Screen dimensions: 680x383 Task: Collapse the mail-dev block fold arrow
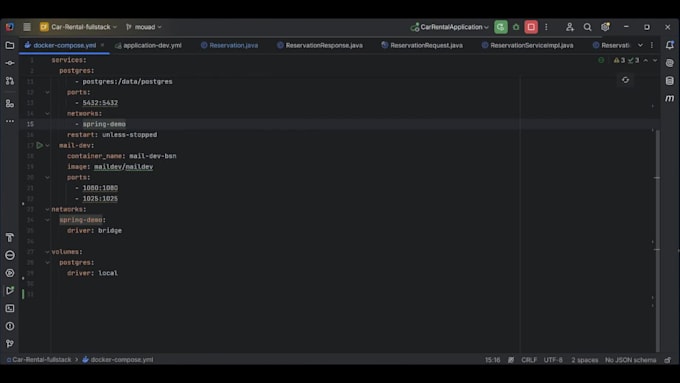[x=47, y=145]
